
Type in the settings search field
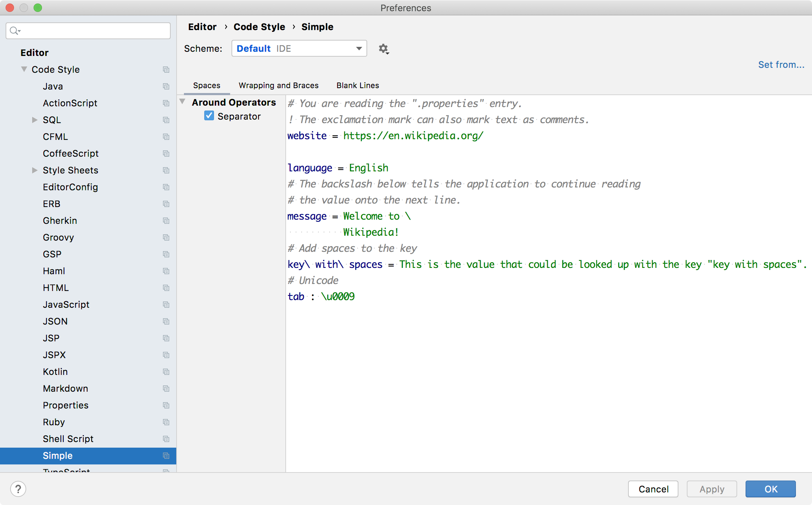[x=87, y=31]
